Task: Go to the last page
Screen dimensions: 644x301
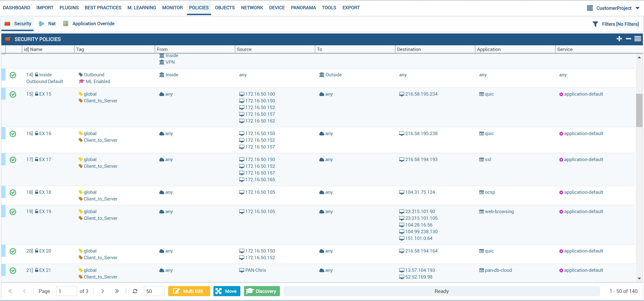Action: point(117,291)
